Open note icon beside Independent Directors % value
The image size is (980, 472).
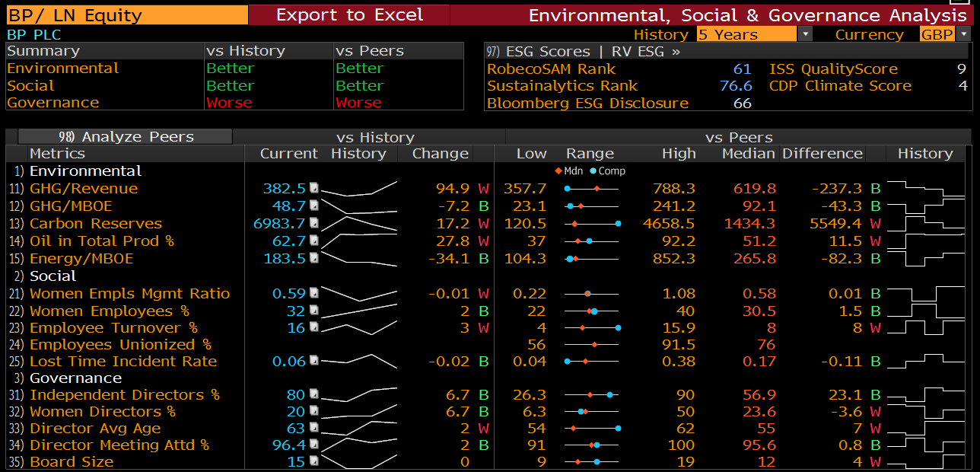[x=313, y=395]
